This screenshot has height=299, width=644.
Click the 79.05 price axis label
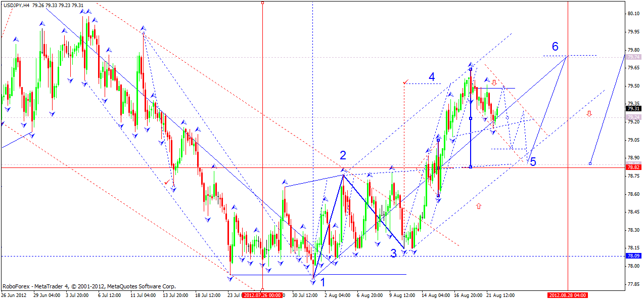coord(634,140)
